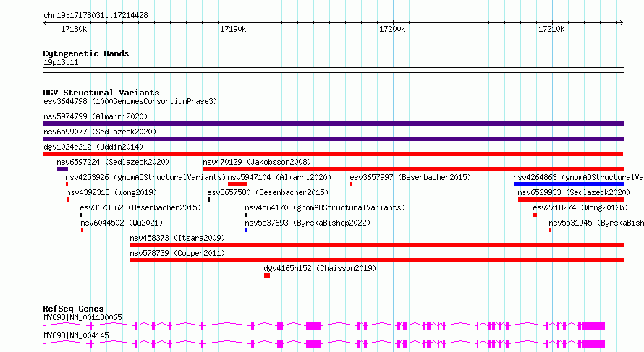The image size is (644, 352).
Task: Click the esv3644798 1000GenomesConsortiumPhase3 variant label
Action: coord(130,101)
